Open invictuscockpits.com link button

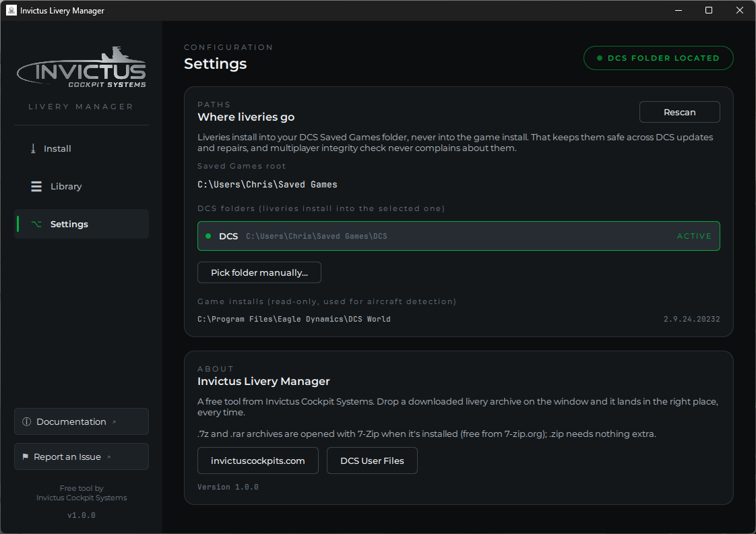[258, 461]
